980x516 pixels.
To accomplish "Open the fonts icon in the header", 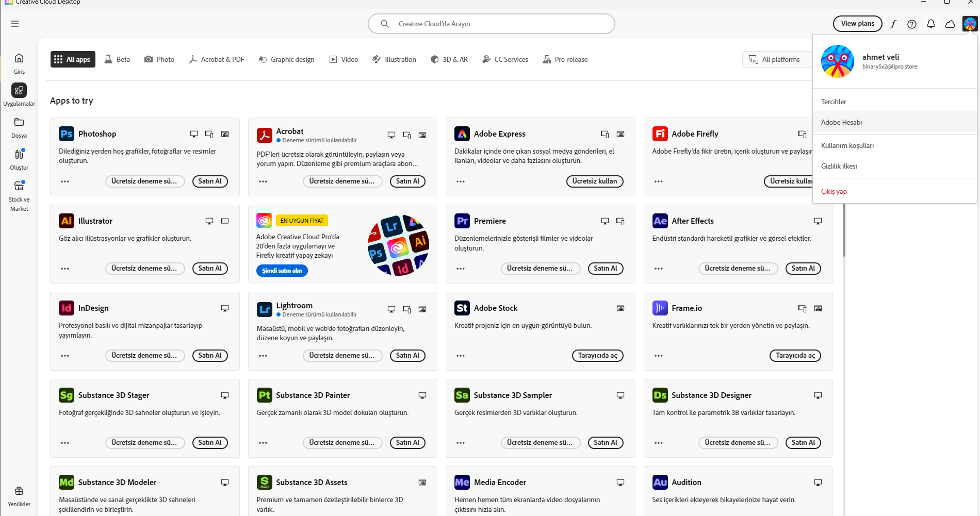I will click(x=893, y=24).
